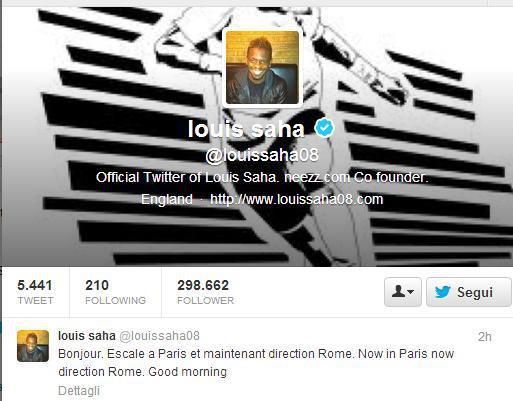Open the large profile photo
The height and width of the screenshot is (401, 513).
[x=262, y=68]
